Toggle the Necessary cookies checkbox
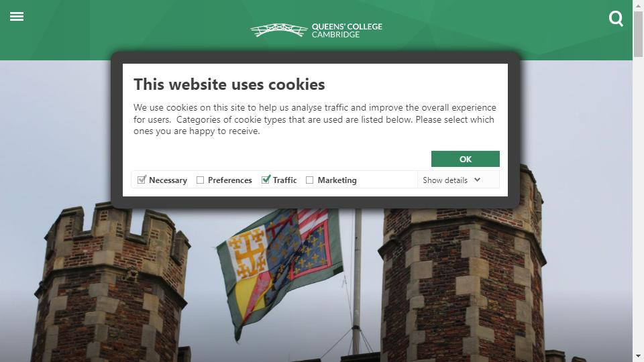 142,180
